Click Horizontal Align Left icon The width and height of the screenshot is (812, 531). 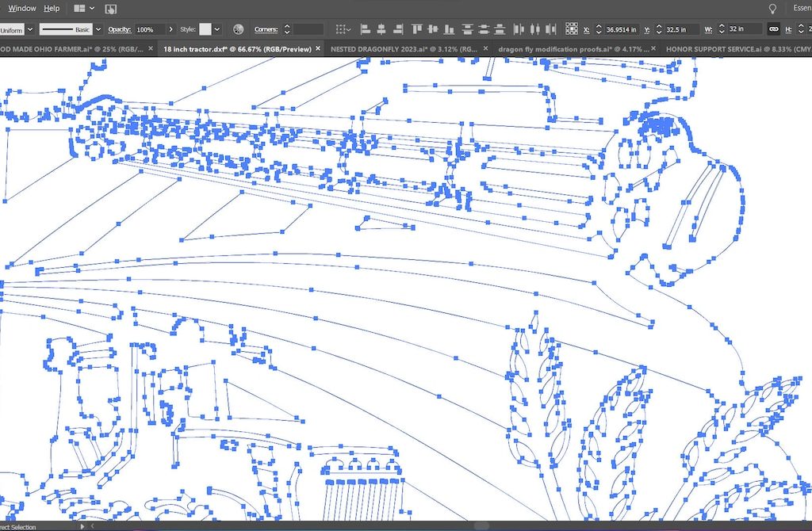[366, 29]
